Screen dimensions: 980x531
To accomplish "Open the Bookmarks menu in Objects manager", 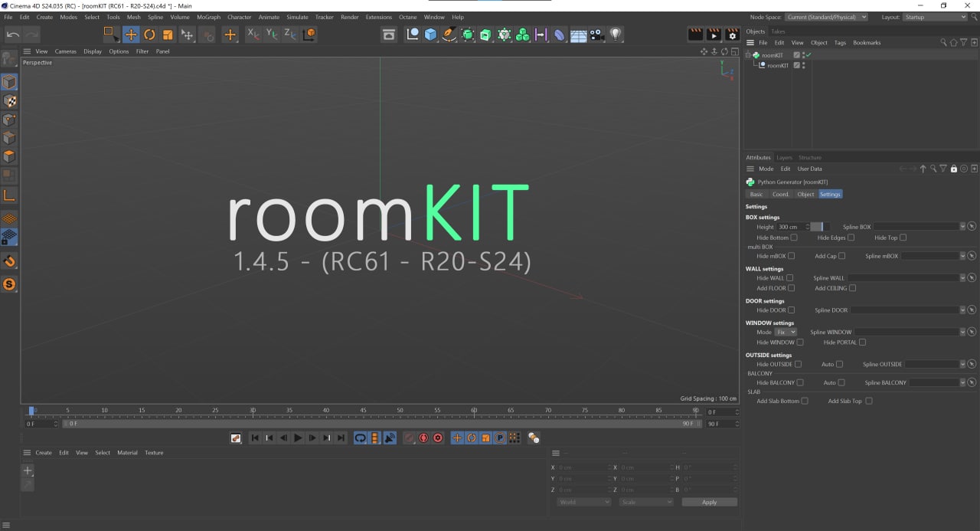I will tap(867, 43).
